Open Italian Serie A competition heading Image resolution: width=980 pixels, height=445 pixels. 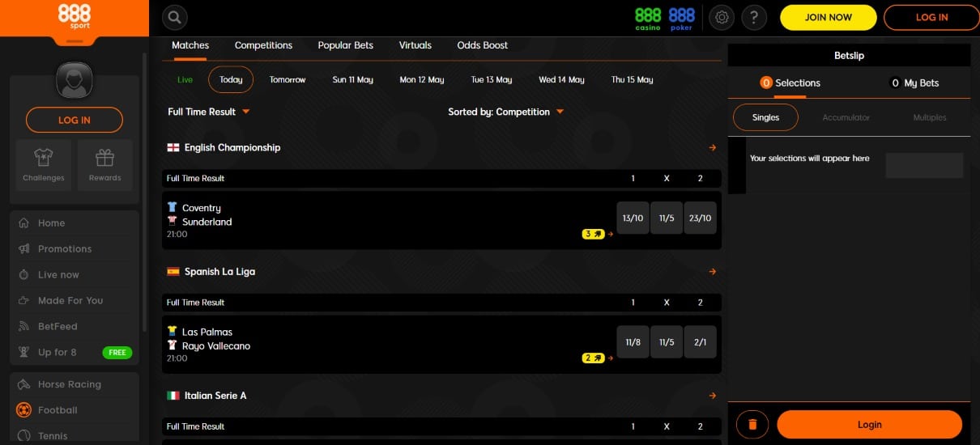[215, 396]
